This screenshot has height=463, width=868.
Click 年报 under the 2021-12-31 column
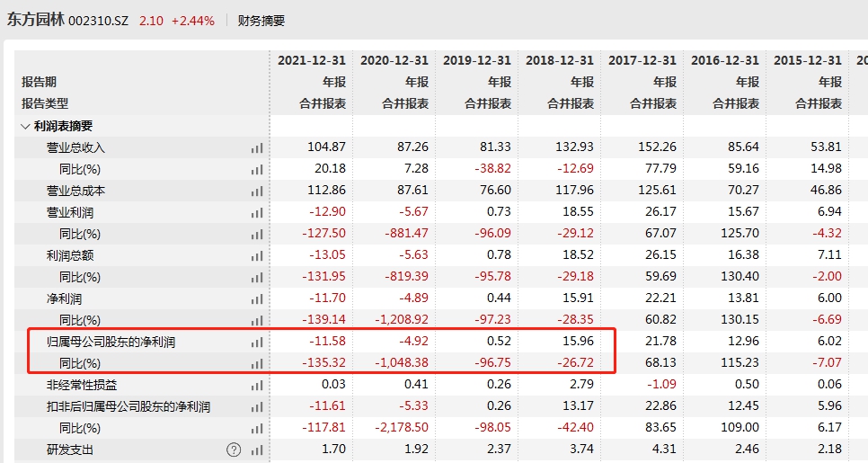[x=334, y=82]
